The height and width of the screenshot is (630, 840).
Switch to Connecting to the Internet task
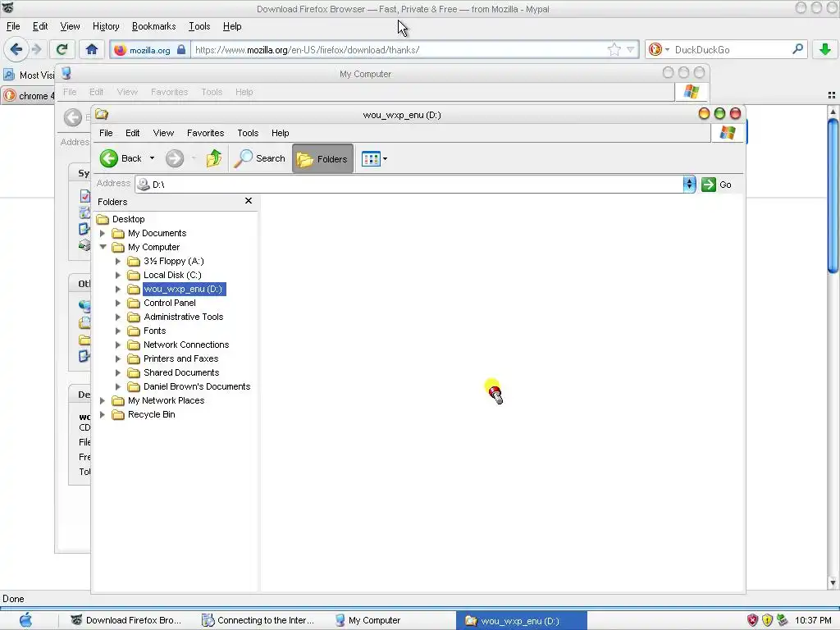click(258, 620)
